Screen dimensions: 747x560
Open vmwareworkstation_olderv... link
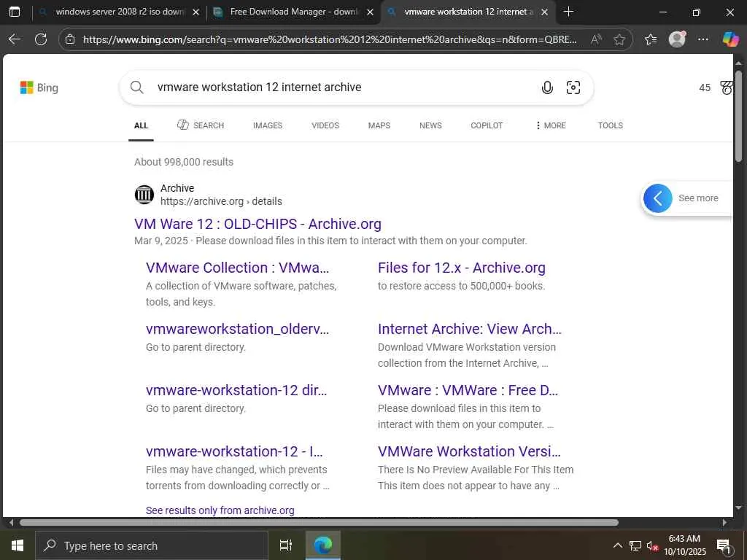[x=237, y=329]
